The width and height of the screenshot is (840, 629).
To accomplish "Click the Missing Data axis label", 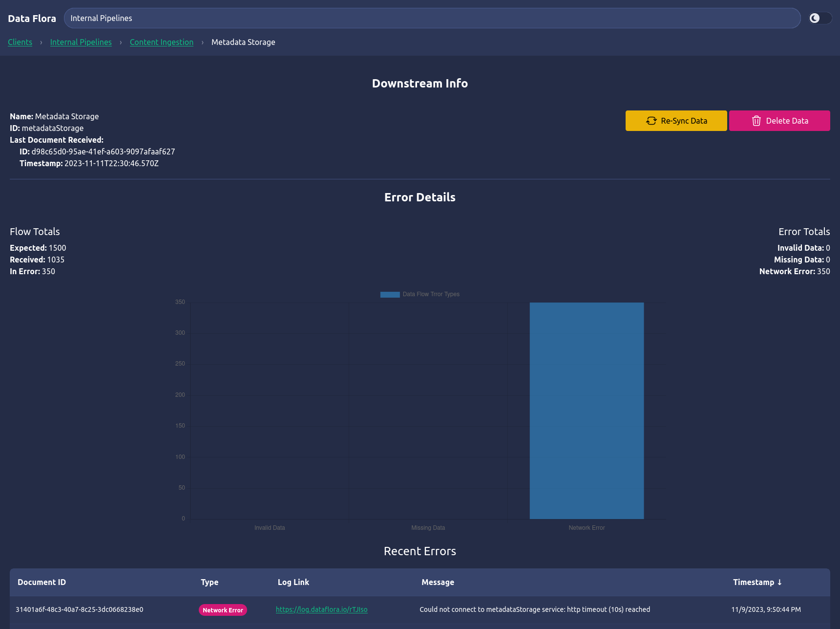I will pyautogui.click(x=428, y=528).
